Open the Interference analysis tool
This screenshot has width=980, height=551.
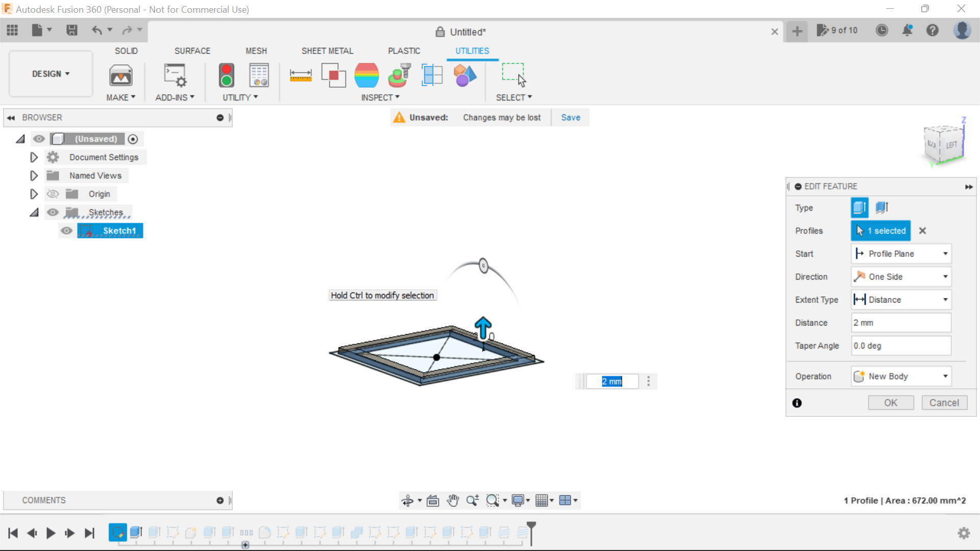334,75
